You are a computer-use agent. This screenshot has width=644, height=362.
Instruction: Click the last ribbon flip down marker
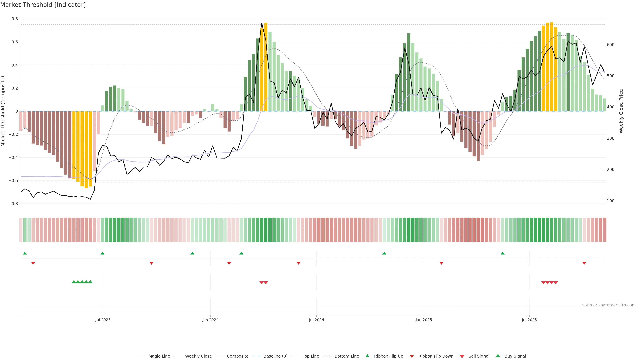pyautogui.click(x=584, y=263)
